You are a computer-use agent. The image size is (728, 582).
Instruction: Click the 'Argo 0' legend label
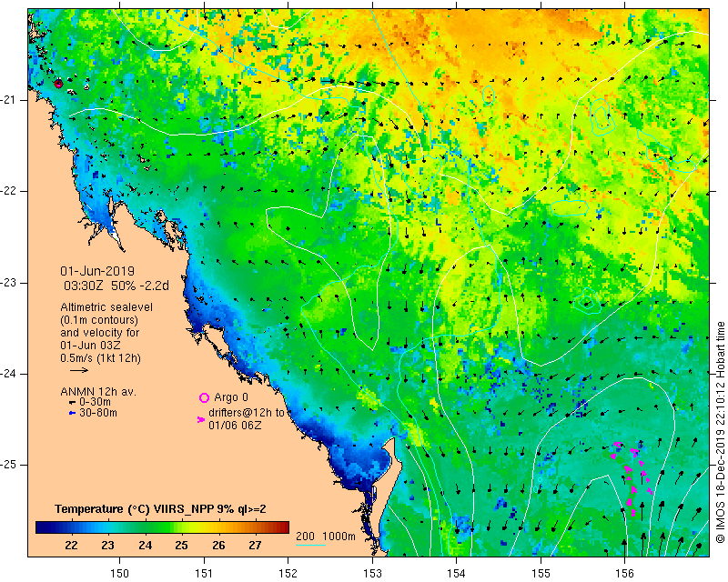pyautogui.click(x=231, y=397)
